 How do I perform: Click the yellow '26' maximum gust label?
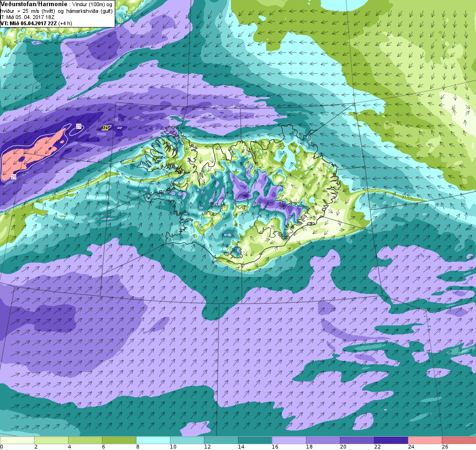pyautogui.click(x=105, y=128)
